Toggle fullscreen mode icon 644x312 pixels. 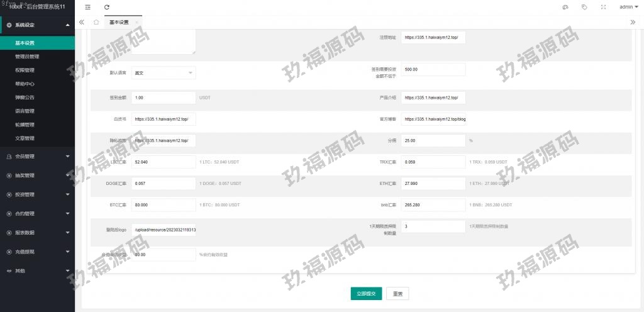pyautogui.click(x=604, y=7)
